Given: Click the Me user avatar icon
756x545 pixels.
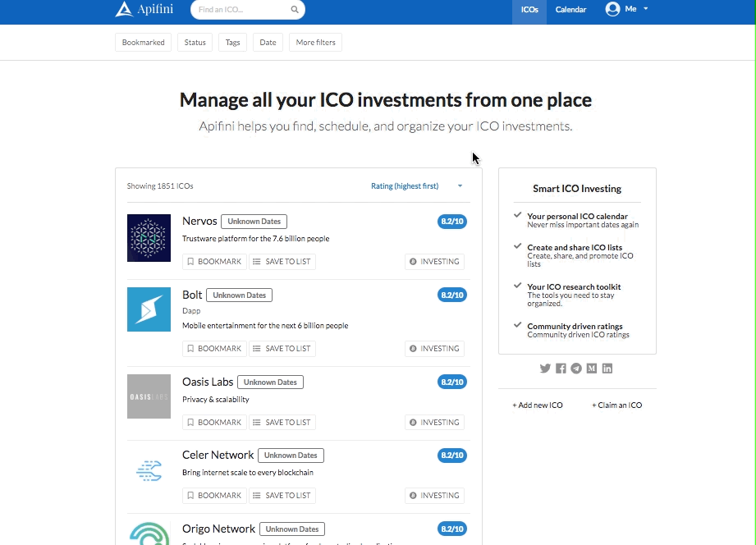Looking at the screenshot, I should click(612, 9).
